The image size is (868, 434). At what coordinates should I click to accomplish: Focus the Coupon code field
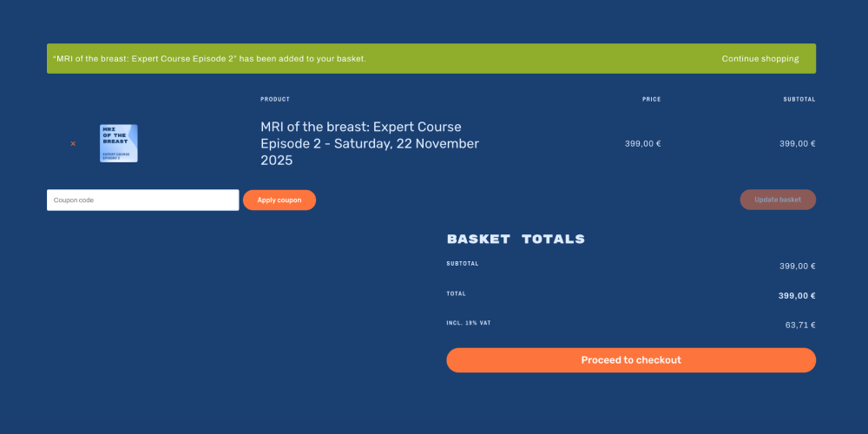coord(143,200)
